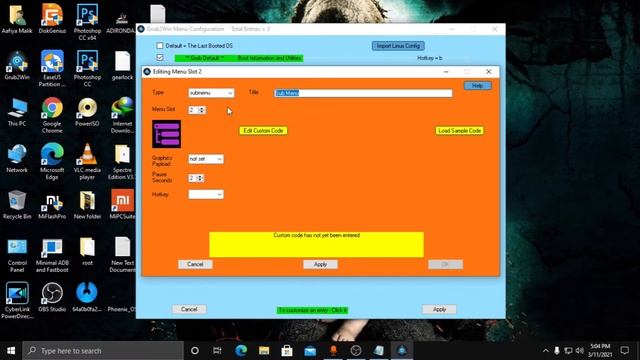640x360 pixels.
Task: Open the Hotkey dropdown
Action: tap(206, 194)
